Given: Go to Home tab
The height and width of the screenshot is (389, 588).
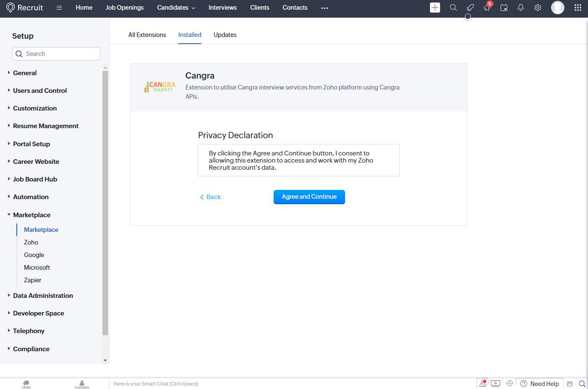Looking at the screenshot, I should 84,8.
